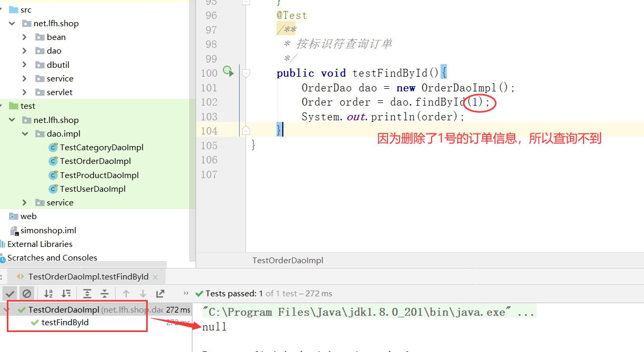Show more test toolbar actions chevron

pyautogui.click(x=186, y=293)
